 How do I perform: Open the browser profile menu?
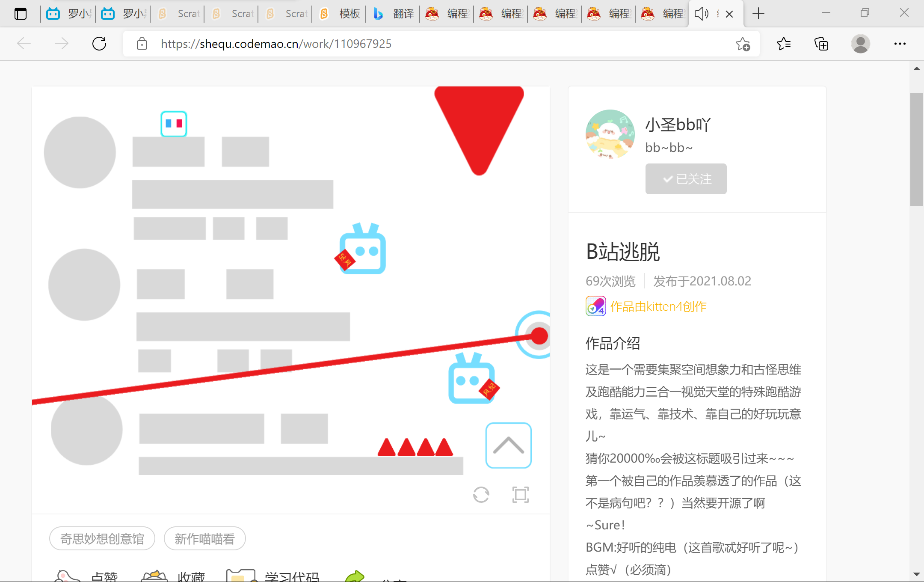(x=861, y=44)
